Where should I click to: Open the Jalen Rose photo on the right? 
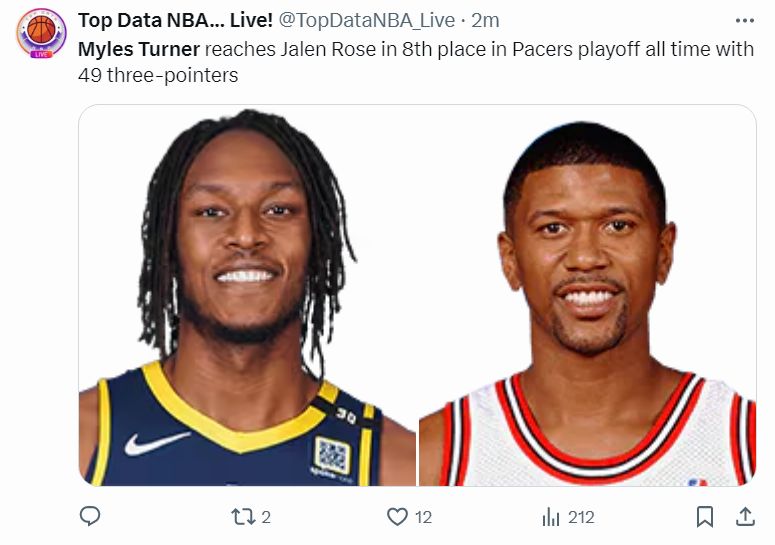pyautogui.click(x=587, y=296)
